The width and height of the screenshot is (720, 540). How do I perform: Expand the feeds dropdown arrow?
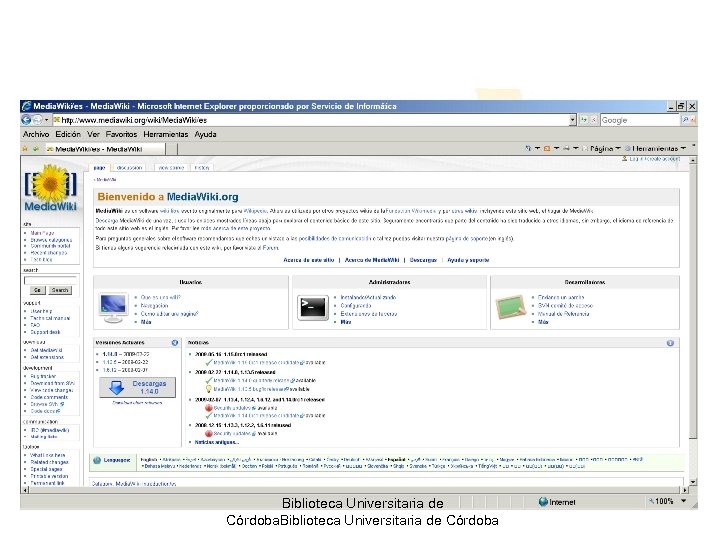click(557, 148)
